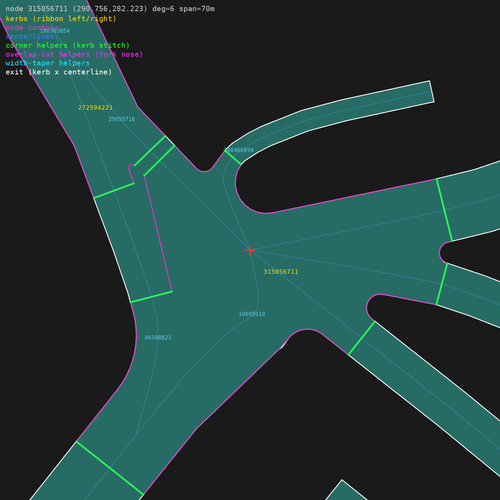Screen dimensions: 500x500
Task: Click the 'width-taper helpers' legend entry
Action: (x=48, y=63)
